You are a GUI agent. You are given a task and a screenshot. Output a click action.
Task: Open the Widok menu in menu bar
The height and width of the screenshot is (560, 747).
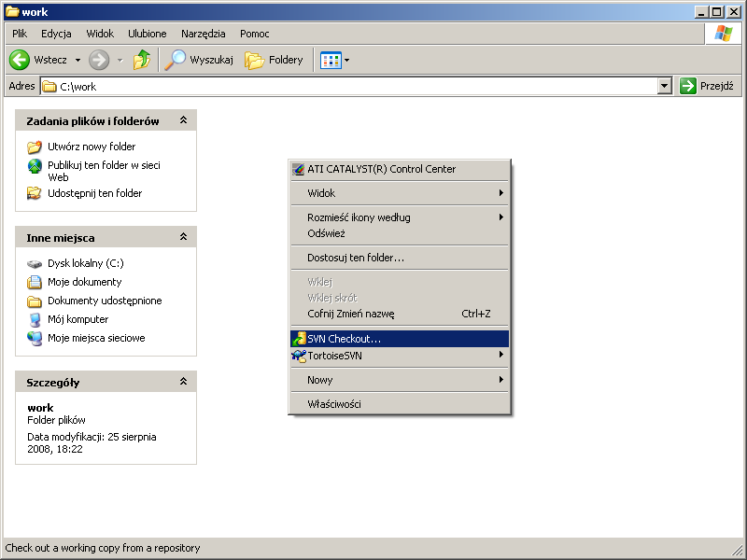tap(100, 34)
